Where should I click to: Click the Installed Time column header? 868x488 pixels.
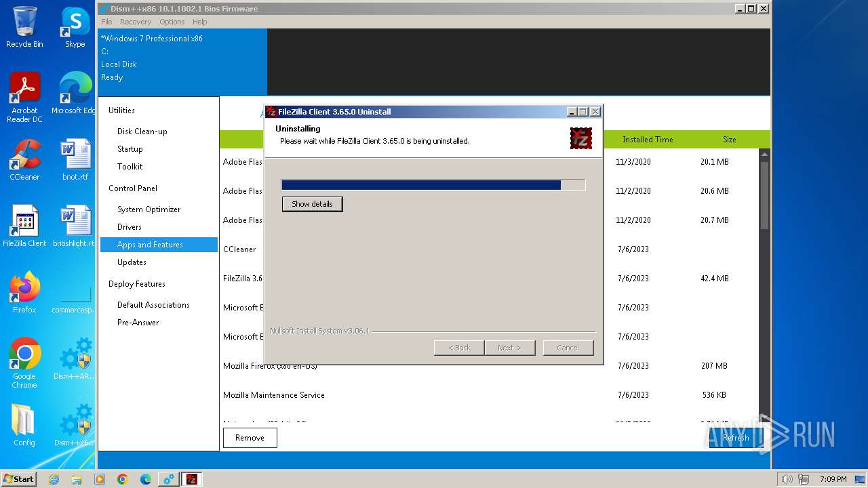pos(648,140)
